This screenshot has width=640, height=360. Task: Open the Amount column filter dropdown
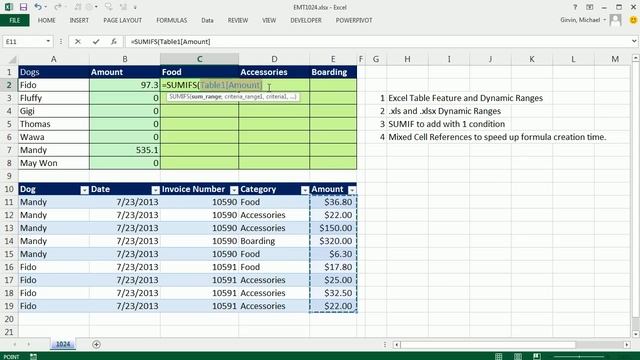coord(351,190)
